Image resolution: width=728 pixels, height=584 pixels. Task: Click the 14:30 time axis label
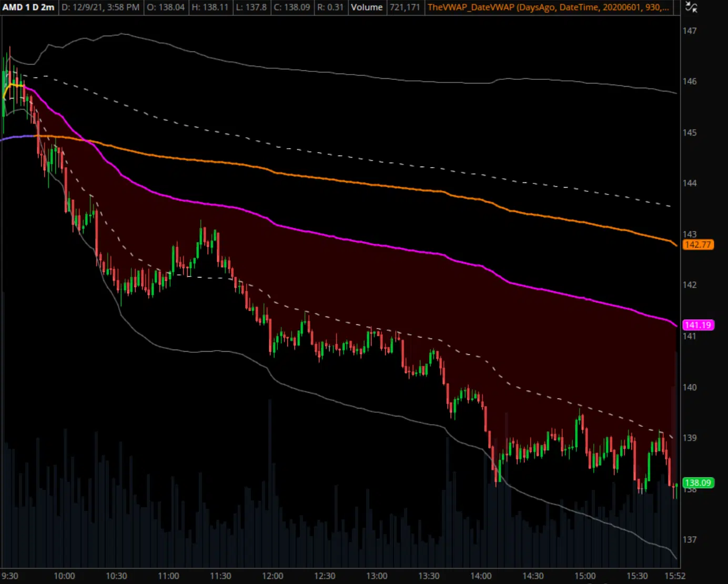click(533, 576)
